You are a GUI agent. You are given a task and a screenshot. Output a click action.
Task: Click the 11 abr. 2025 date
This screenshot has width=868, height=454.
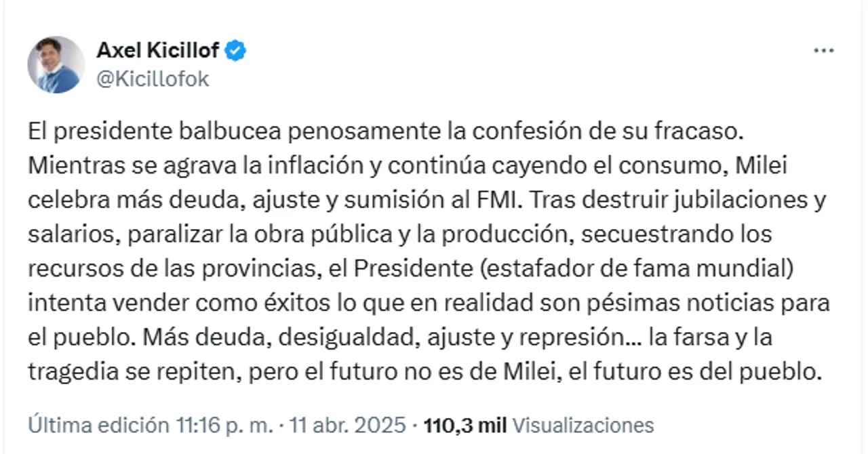point(348,426)
